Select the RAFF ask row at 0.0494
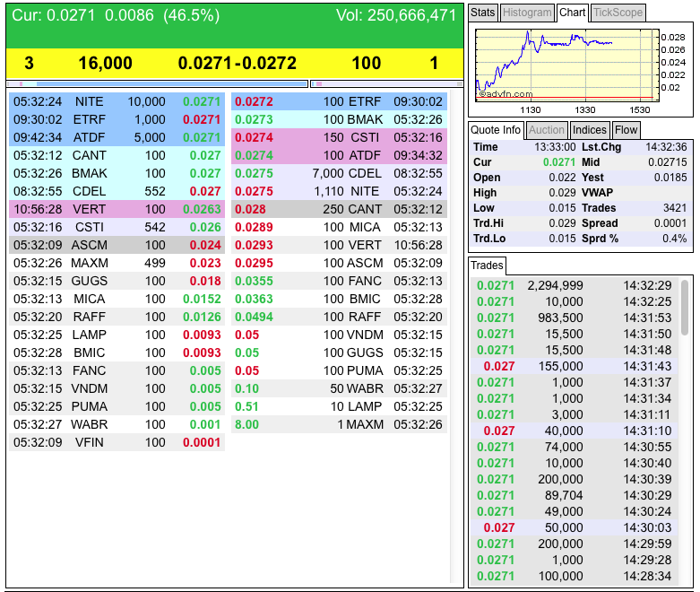The height and width of the screenshot is (592, 700). [x=339, y=317]
